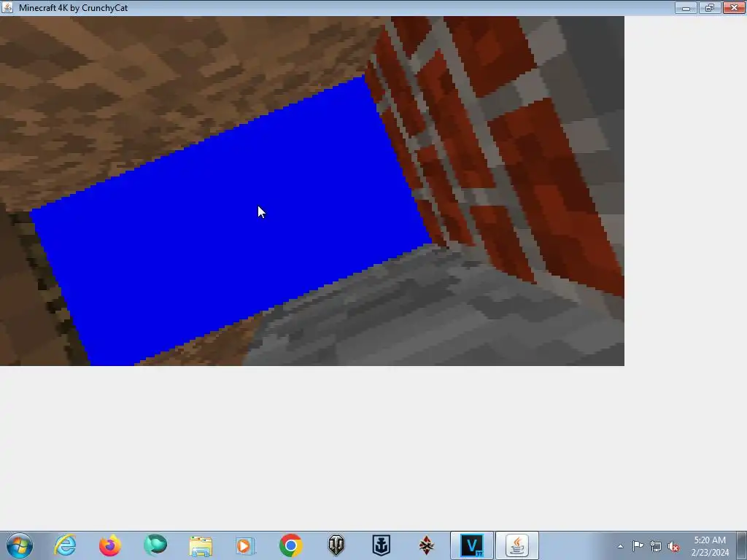This screenshot has width=747, height=560.
Task: Open network status tray icon
Action: tap(656, 546)
